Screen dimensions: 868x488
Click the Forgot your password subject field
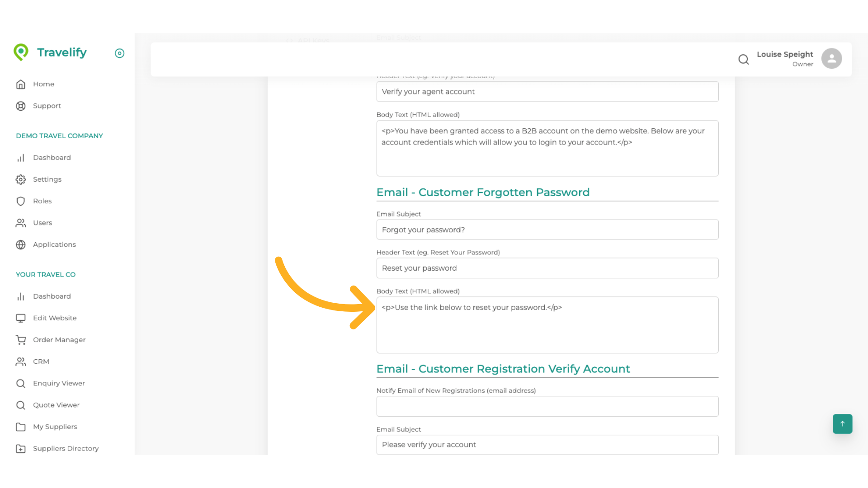click(547, 230)
